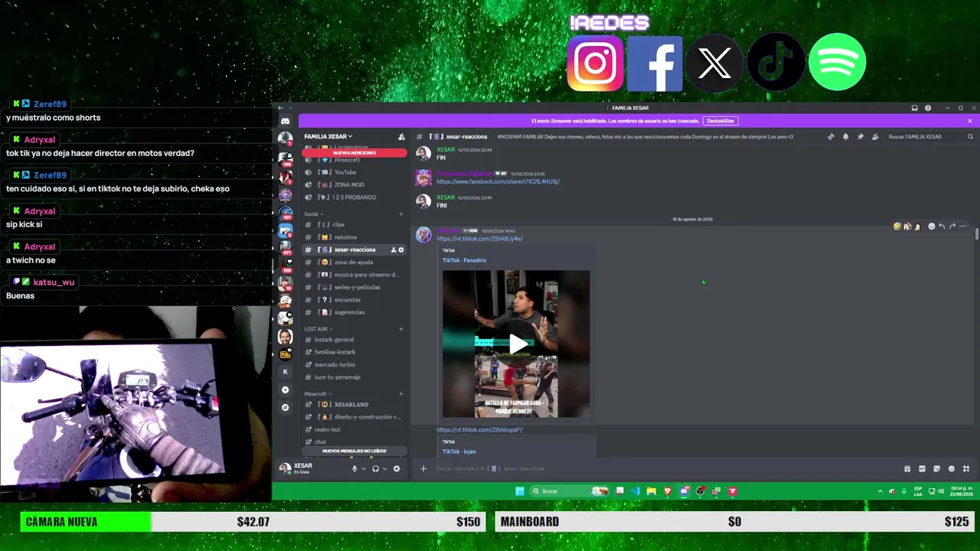
Task: Open File Explorer from the taskbar
Action: pos(651,491)
